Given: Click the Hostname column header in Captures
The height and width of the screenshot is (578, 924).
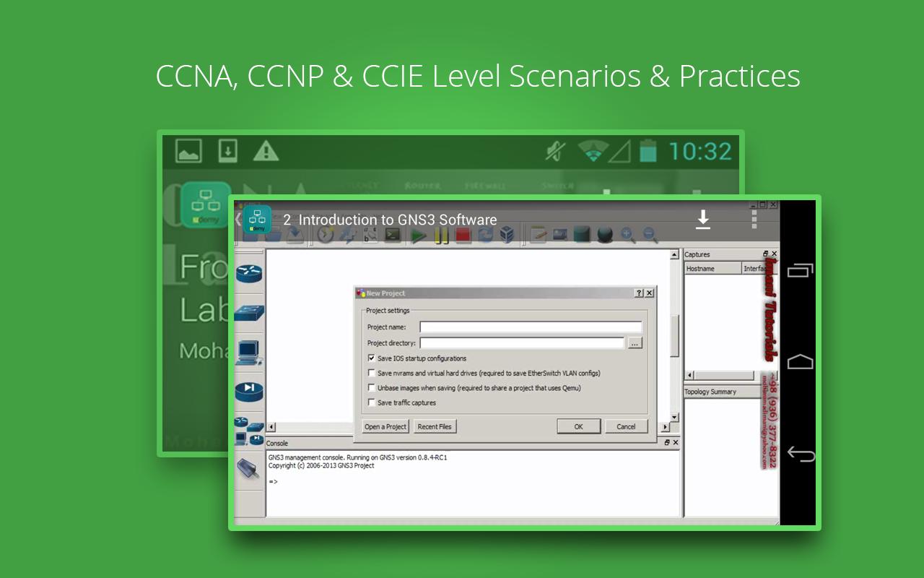Looking at the screenshot, I should tap(700, 268).
